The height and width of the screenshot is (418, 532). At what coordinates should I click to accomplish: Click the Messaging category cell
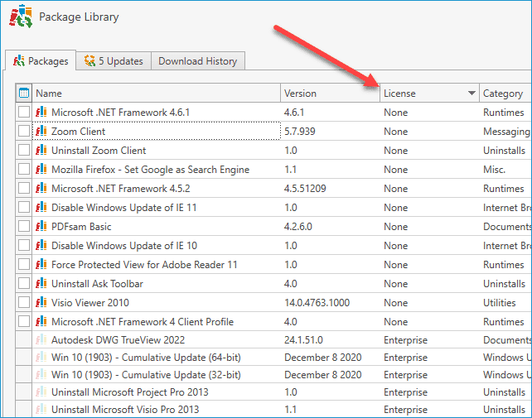[x=506, y=132]
